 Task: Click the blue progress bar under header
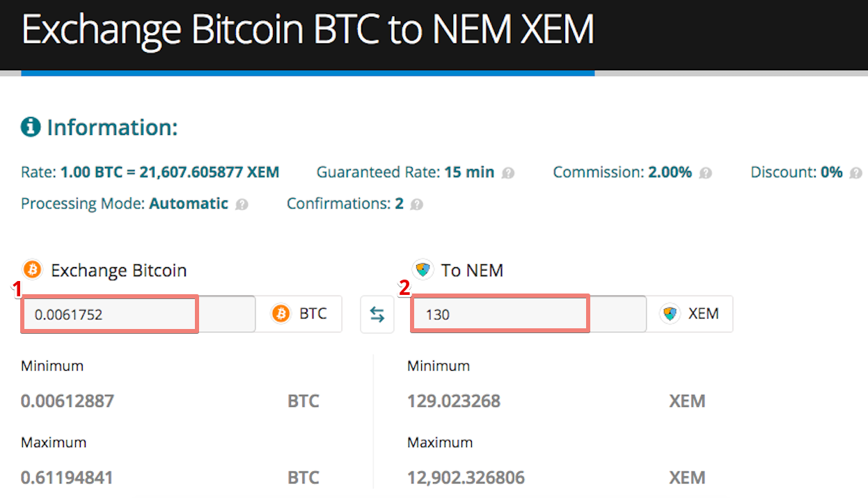(308, 72)
